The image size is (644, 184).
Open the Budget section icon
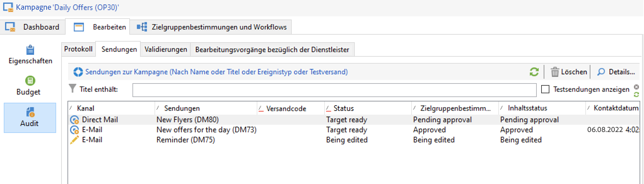30,81
